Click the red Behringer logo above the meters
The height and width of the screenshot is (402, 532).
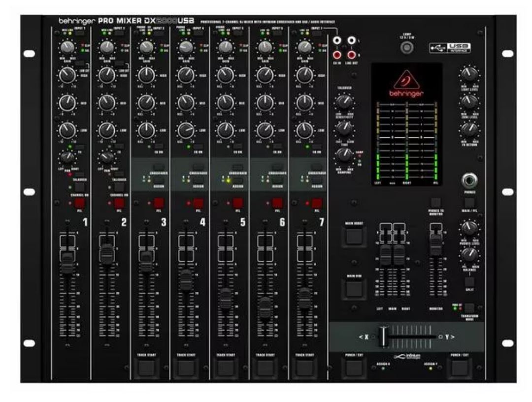click(x=406, y=84)
